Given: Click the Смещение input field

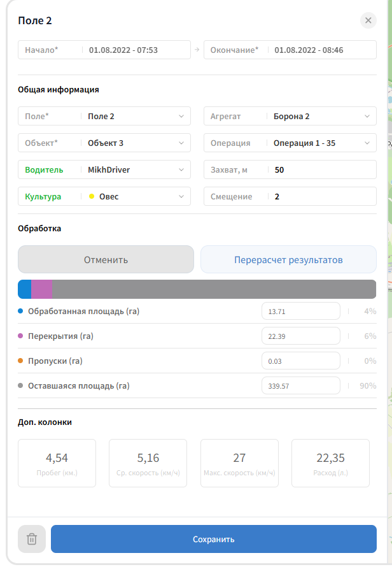Looking at the screenshot, I should click(x=290, y=196).
